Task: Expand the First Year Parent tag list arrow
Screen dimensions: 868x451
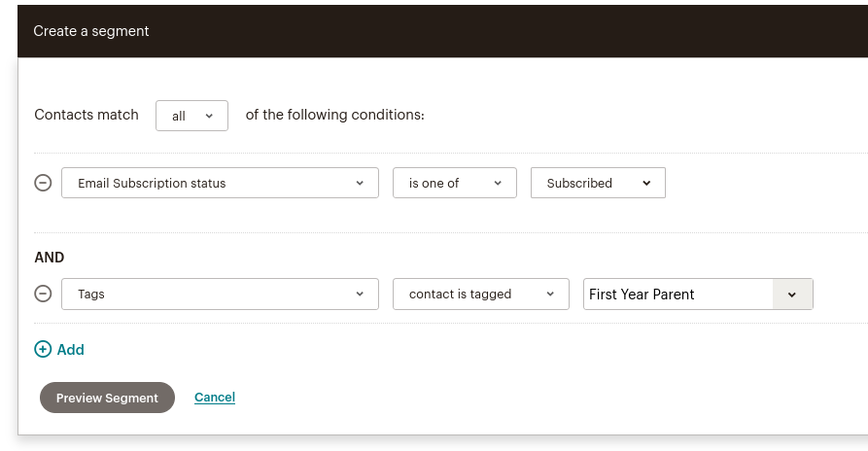Action: (792, 295)
